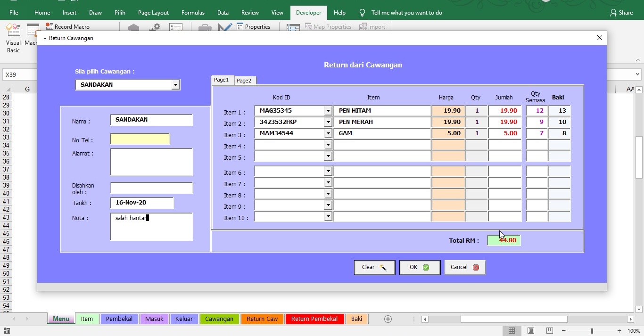
Task: Toggle Design Mode icon in ribbon
Action: [225, 28]
